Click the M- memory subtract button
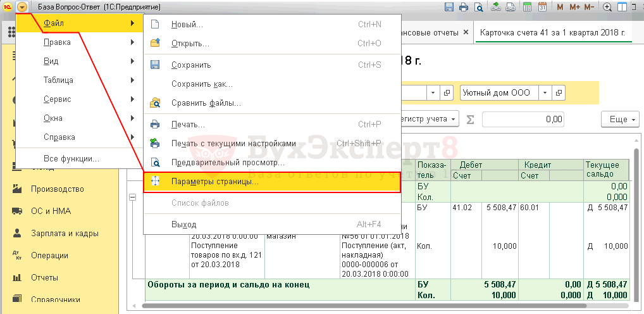 point(590,6)
